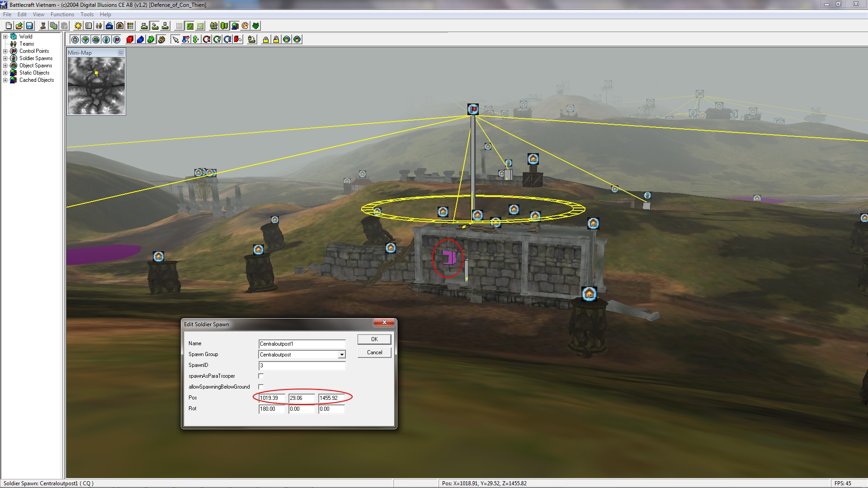Confirm with the OK button
The image size is (868, 488).
click(374, 339)
